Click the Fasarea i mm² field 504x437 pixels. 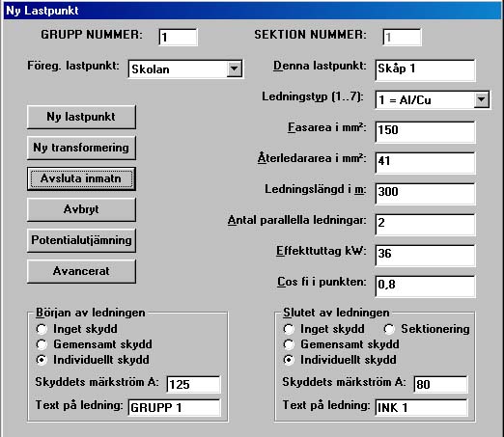pyautogui.click(x=425, y=131)
